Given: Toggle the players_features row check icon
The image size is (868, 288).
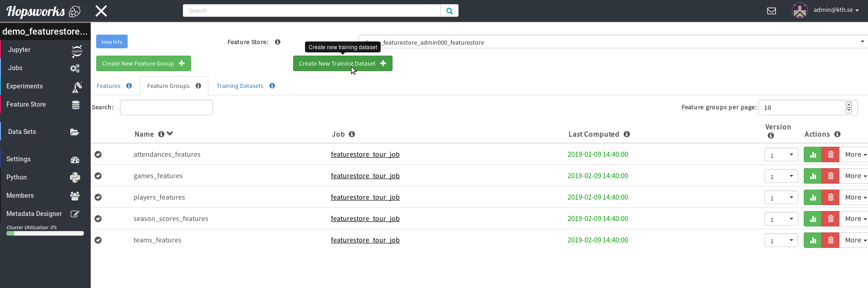Looking at the screenshot, I should click(x=98, y=197).
